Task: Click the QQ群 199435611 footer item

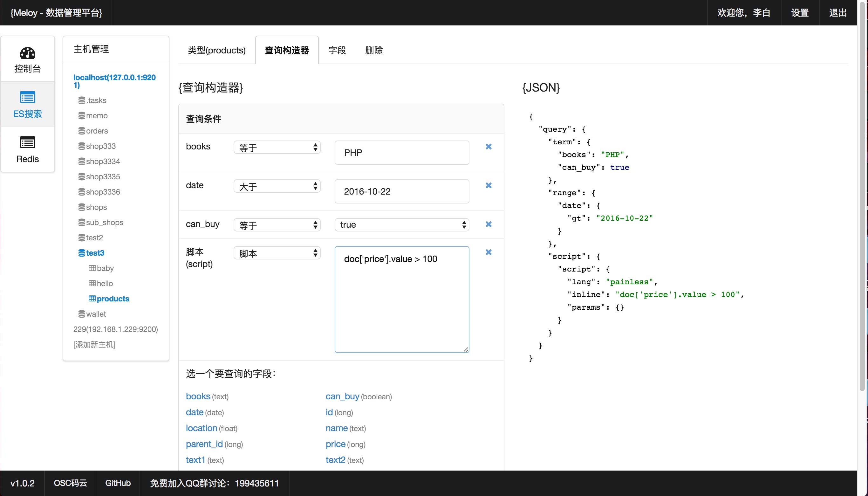Action: point(215,483)
